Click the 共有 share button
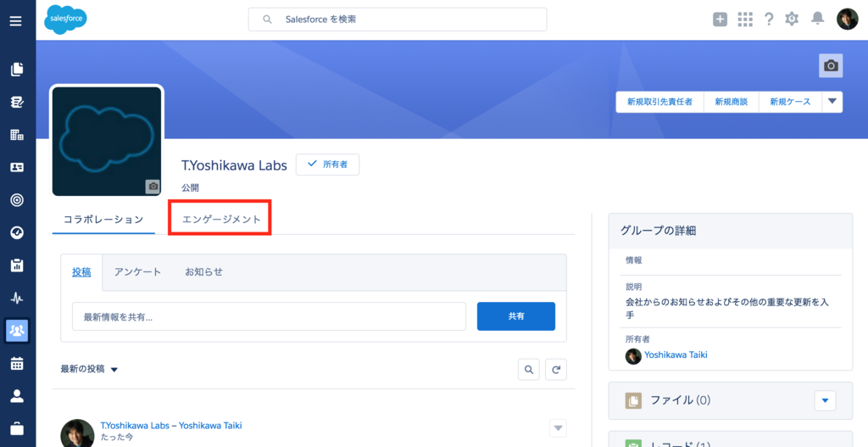The width and height of the screenshot is (868, 447). click(516, 316)
